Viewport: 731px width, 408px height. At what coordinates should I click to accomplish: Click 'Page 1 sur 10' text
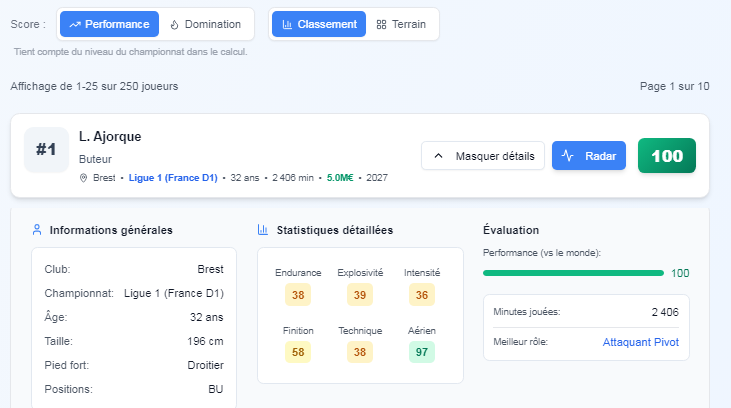pyautogui.click(x=675, y=86)
